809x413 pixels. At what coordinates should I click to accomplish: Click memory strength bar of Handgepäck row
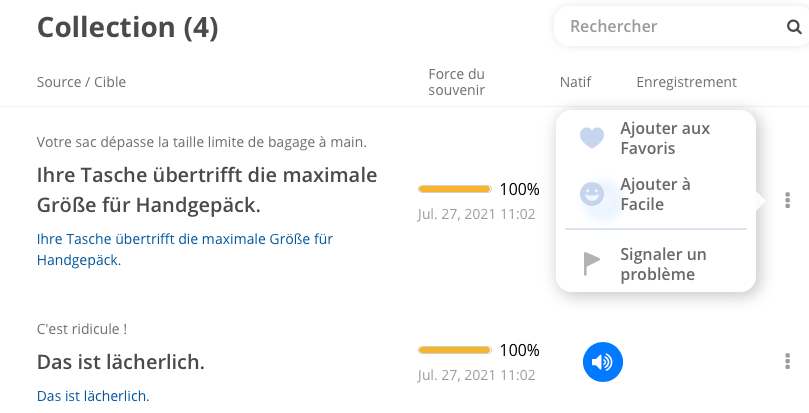tap(455, 188)
